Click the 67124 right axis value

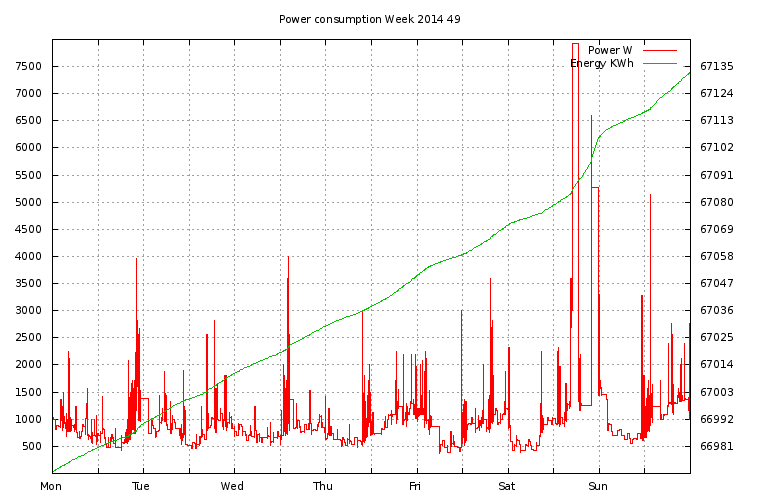717,93
